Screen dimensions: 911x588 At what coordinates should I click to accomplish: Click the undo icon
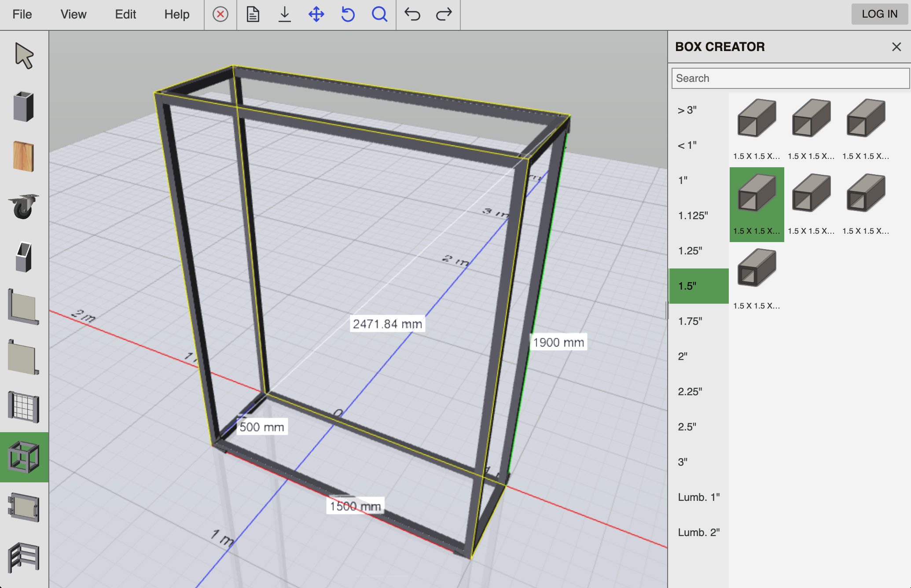(x=413, y=15)
